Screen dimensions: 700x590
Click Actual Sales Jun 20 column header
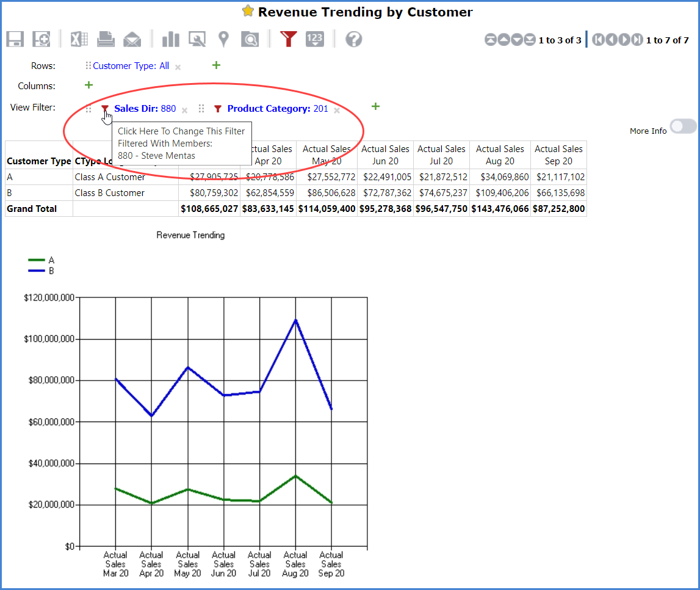[385, 155]
